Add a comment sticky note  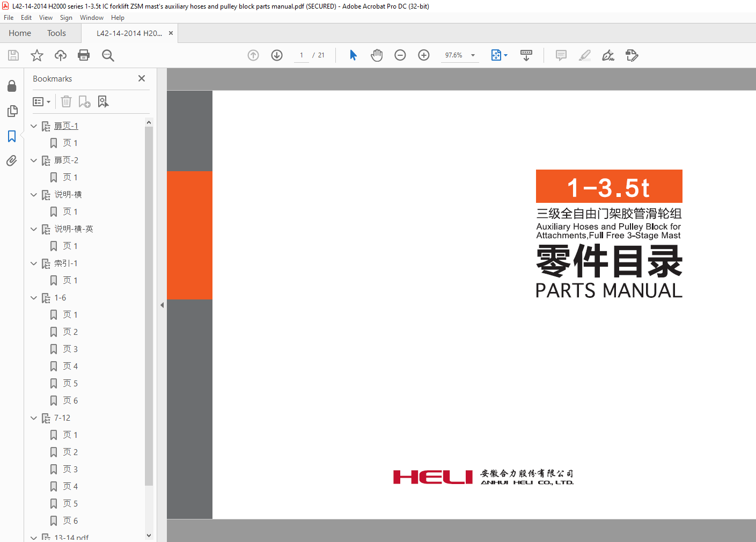click(561, 55)
